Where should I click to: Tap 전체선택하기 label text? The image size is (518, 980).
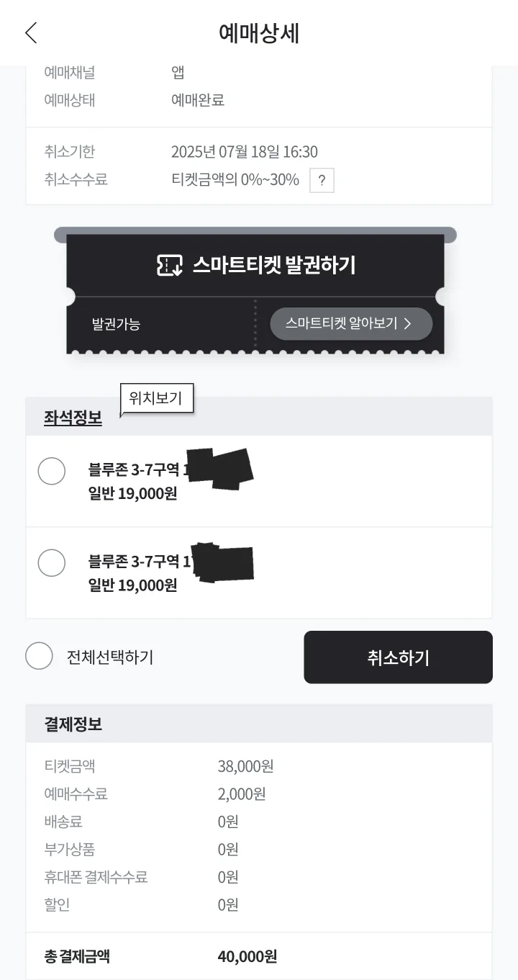pyautogui.click(x=110, y=657)
